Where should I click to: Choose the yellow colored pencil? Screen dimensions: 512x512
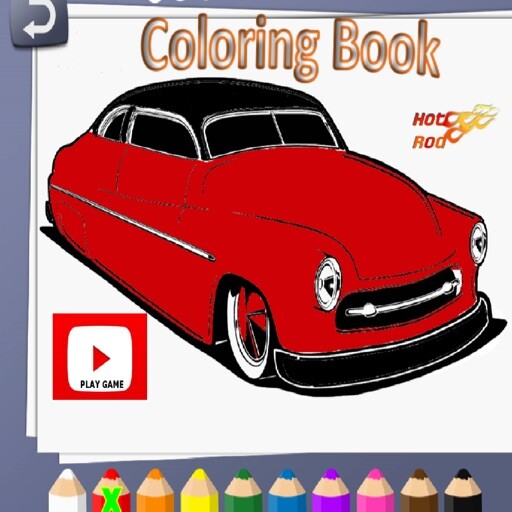click(199, 490)
